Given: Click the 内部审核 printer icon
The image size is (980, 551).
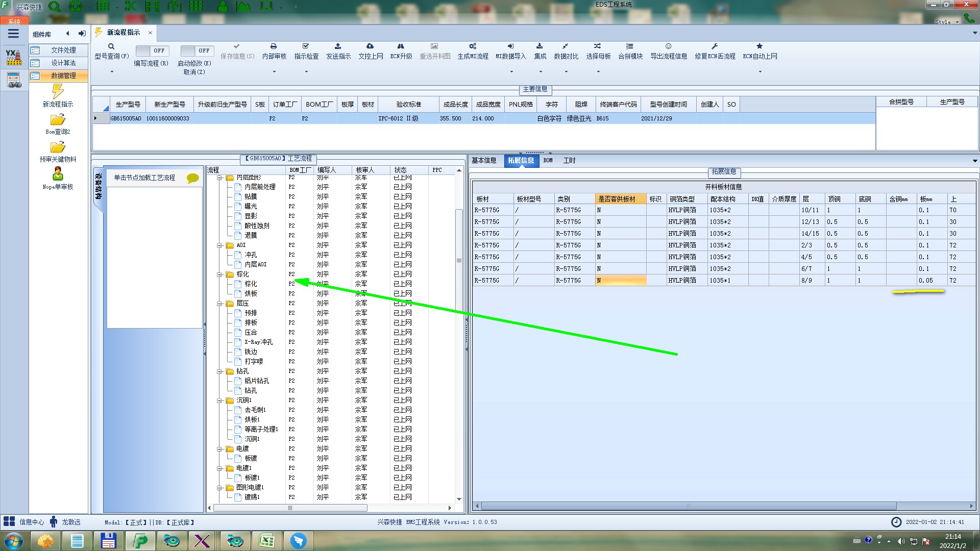Looking at the screenshot, I should (x=274, y=46).
